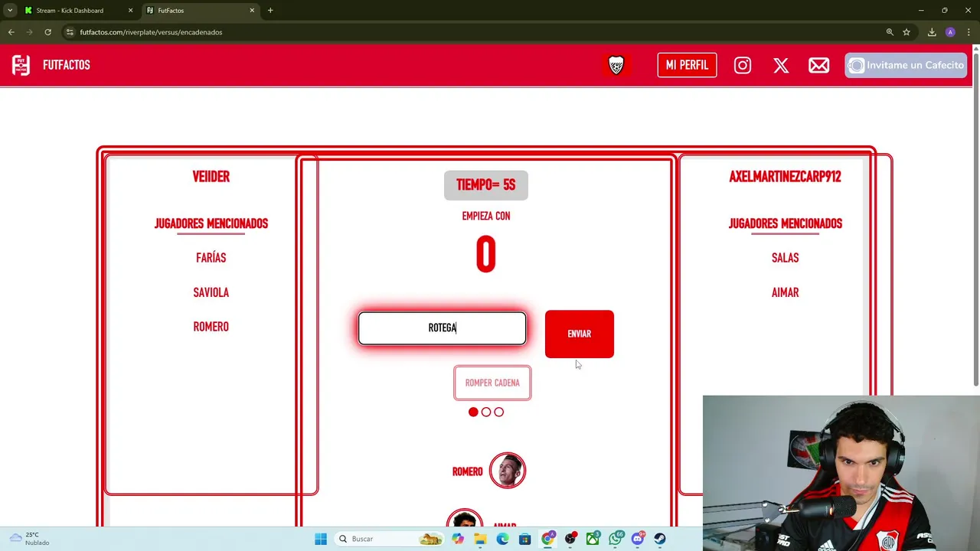Open Steam from the taskbar
This screenshot has height=551, width=980.
click(660, 539)
